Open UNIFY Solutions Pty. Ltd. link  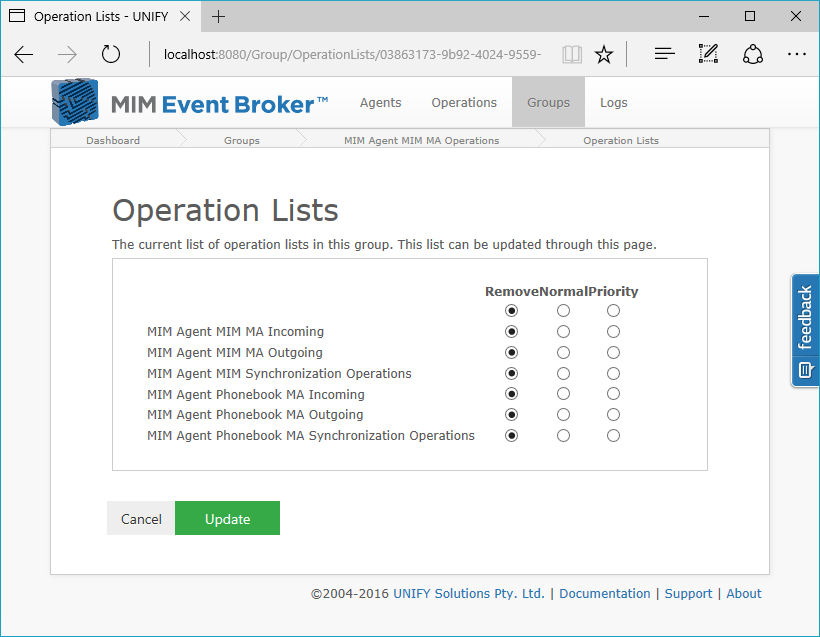pyautogui.click(x=469, y=594)
